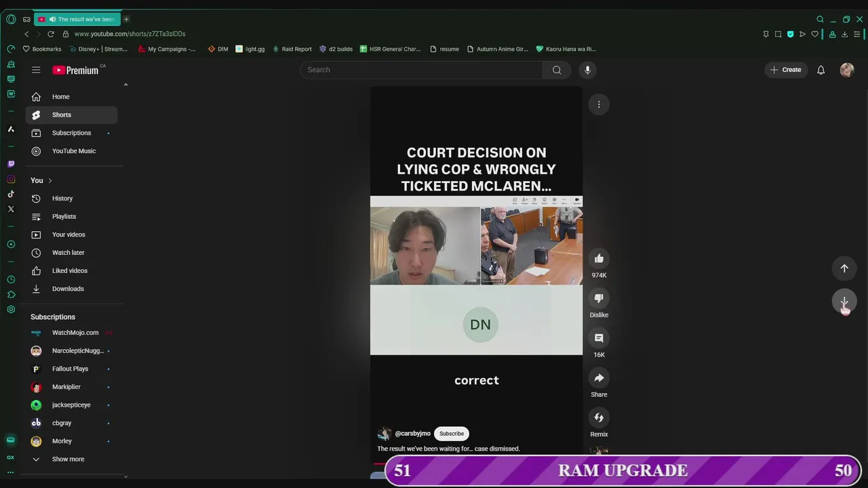Go to the next short with down arrow
The height and width of the screenshot is (488, 868).
pyautogui.click(x=844, y=302)
